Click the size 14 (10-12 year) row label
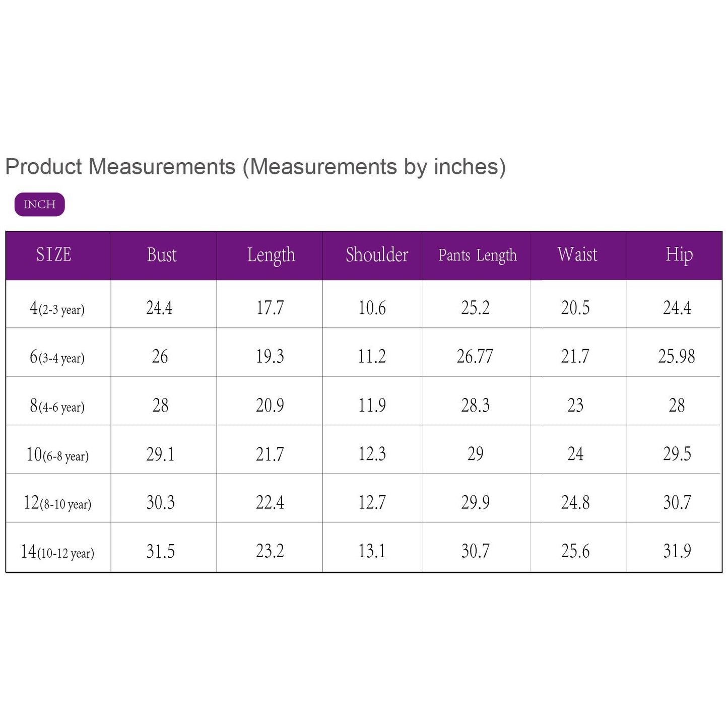 click(x=57, y=552)
